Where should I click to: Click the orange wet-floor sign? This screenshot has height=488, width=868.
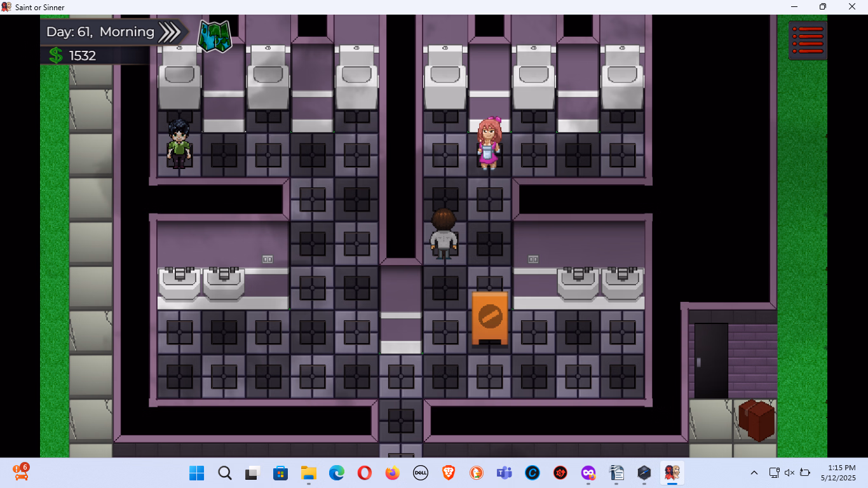pyautogui.click(x=490, y=318)
